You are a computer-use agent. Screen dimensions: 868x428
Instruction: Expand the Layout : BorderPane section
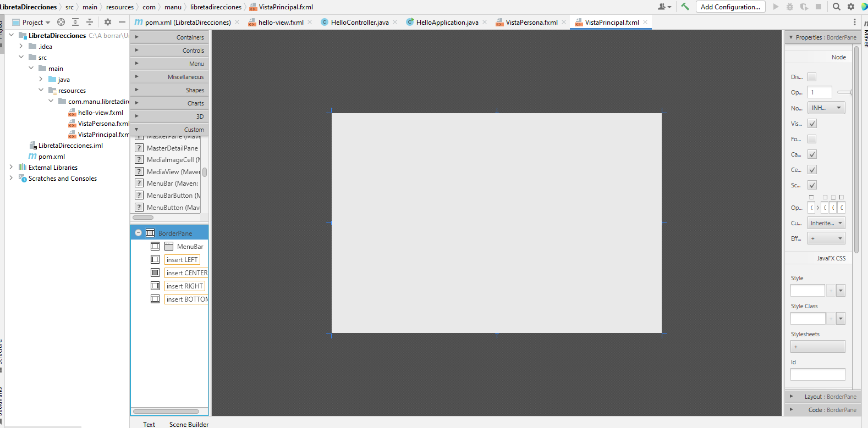[822, 397]
